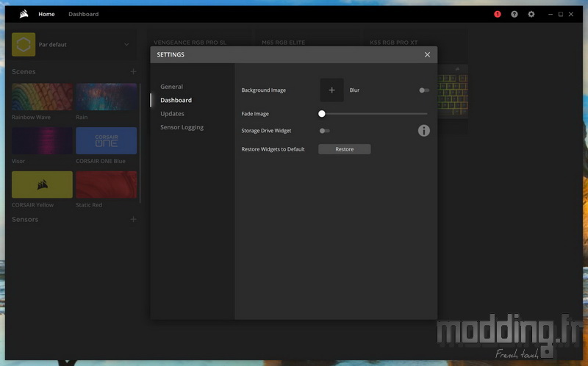Add a background image with plus box
The width and height of the screenshot is (588, 366).
(331, 90)
